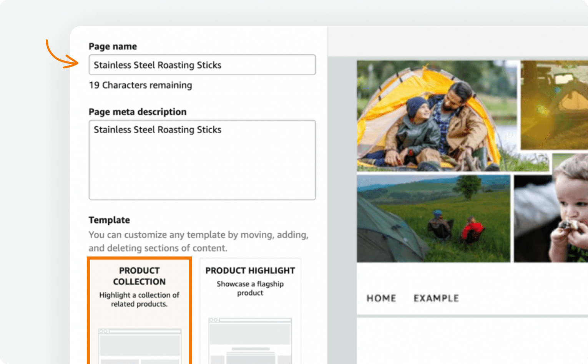Click 'Highlight a collection of related products' text
Image resolution: width=588 pixels, height=364 pixels.
pos(139,299)
